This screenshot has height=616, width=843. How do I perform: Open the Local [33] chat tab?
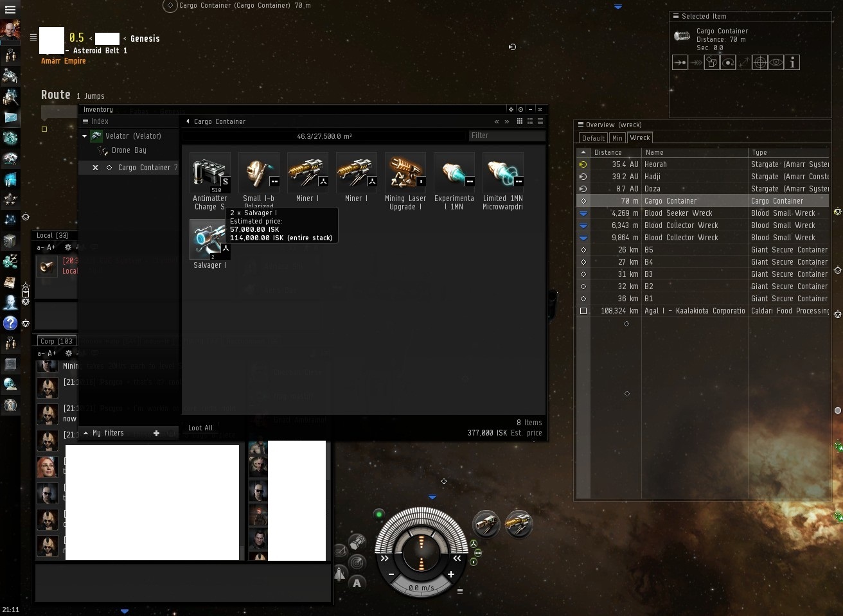[x=53, y=235]
